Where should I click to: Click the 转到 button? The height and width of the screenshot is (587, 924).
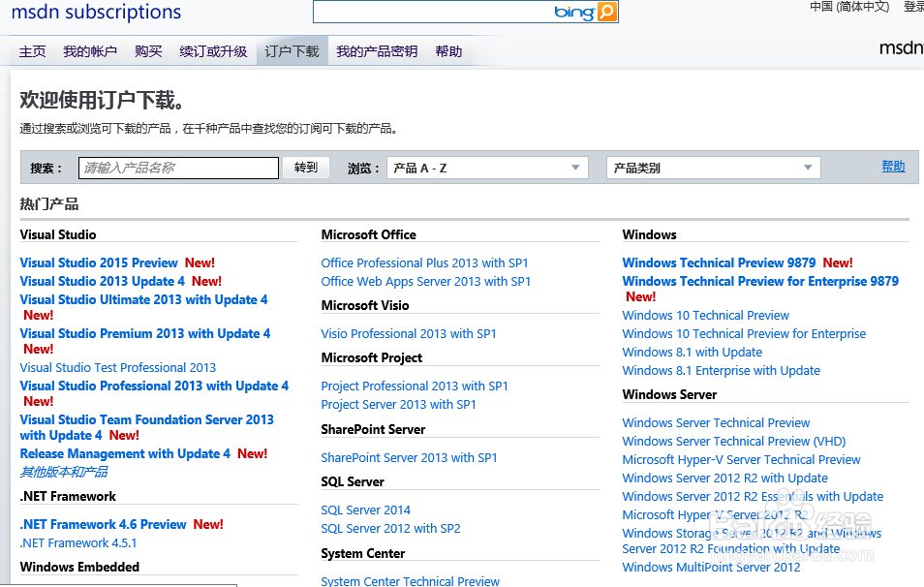(306, 168)
